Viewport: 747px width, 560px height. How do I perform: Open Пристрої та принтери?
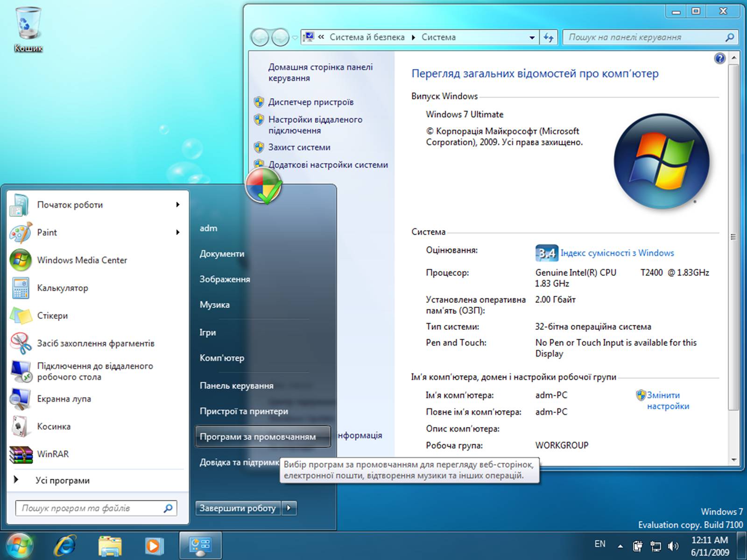(244, 411)
